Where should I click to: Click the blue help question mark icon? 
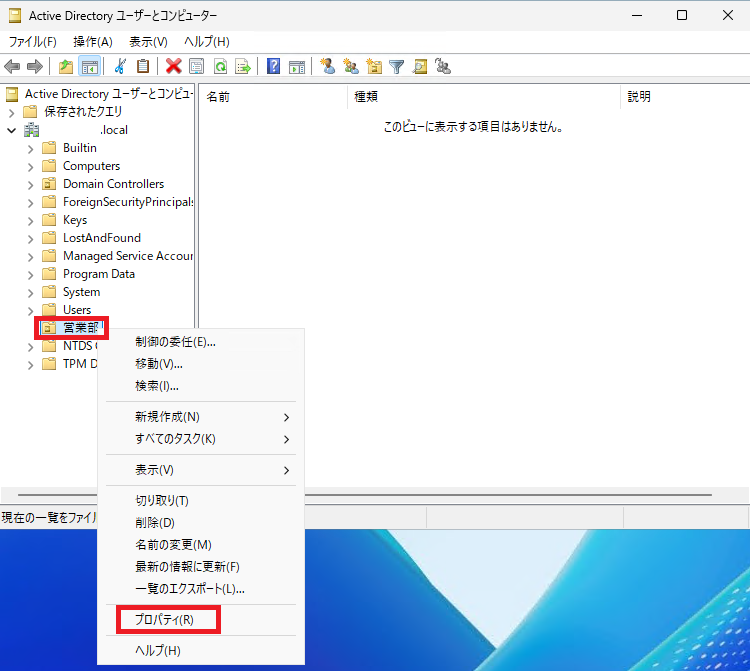point(273,67)
